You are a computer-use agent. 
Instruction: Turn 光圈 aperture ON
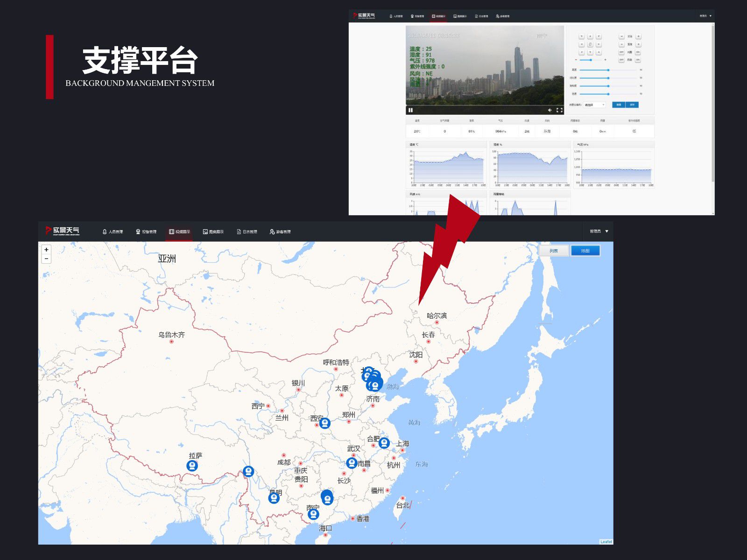(638, 52)
